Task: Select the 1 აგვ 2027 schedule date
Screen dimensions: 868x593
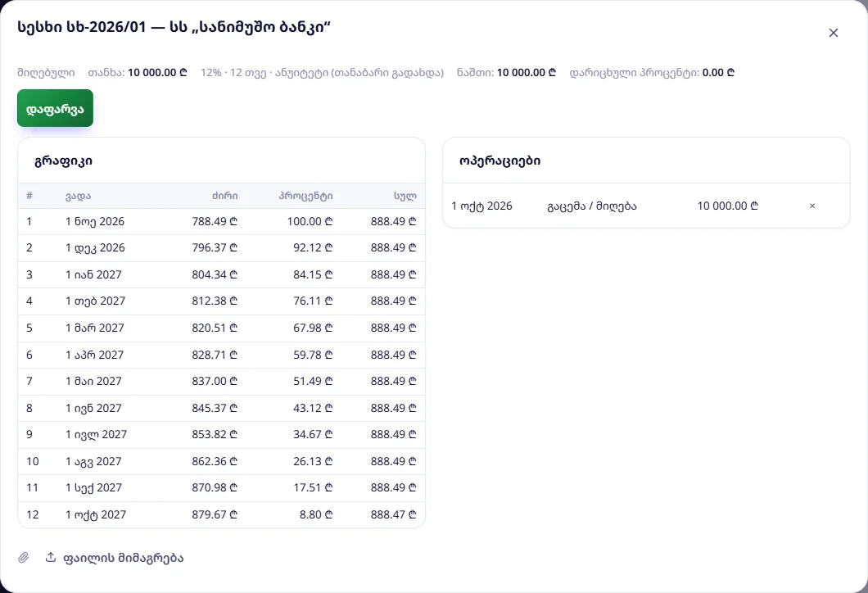Action: (x=93, y=461)
